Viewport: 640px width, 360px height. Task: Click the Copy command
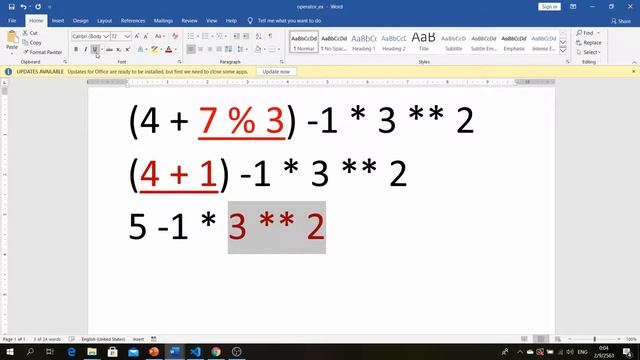[x=32, y=42]
